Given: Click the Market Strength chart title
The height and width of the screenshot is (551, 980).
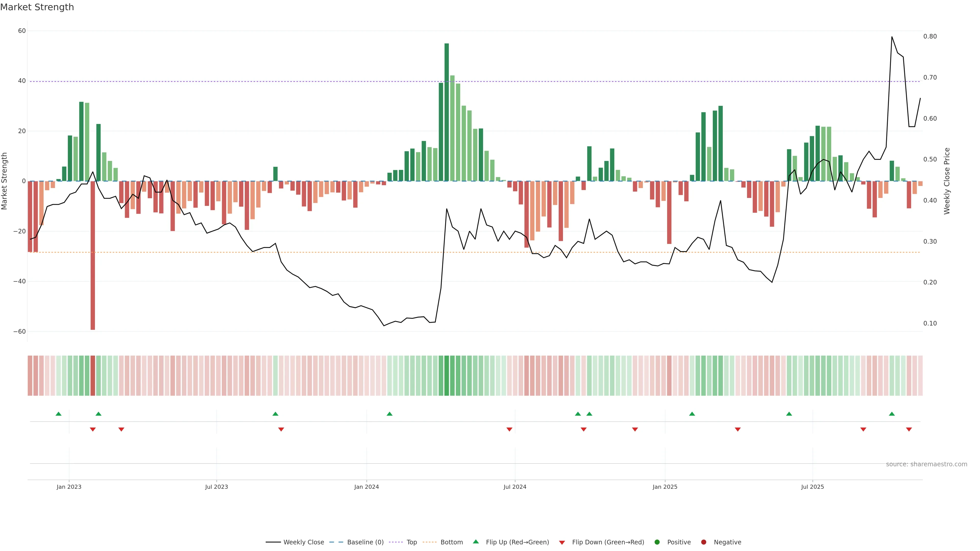Looking at the screenshot, I should click(37, 7).
